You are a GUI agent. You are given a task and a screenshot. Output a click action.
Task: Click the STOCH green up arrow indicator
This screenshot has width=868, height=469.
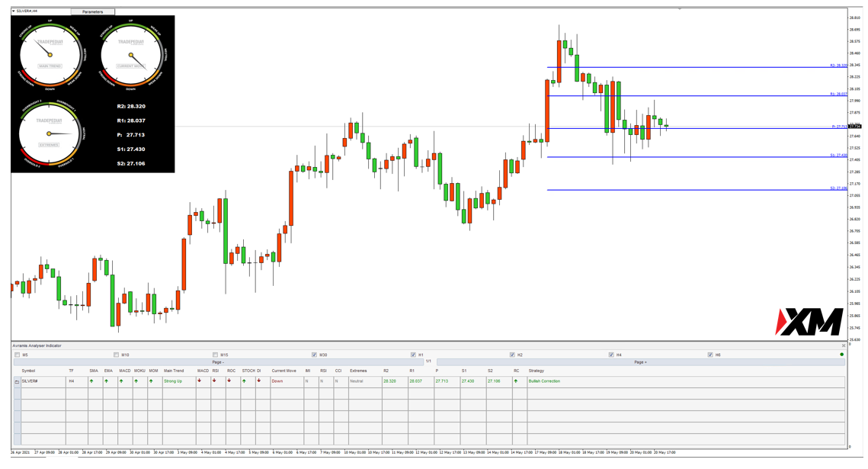pos(244,381)
